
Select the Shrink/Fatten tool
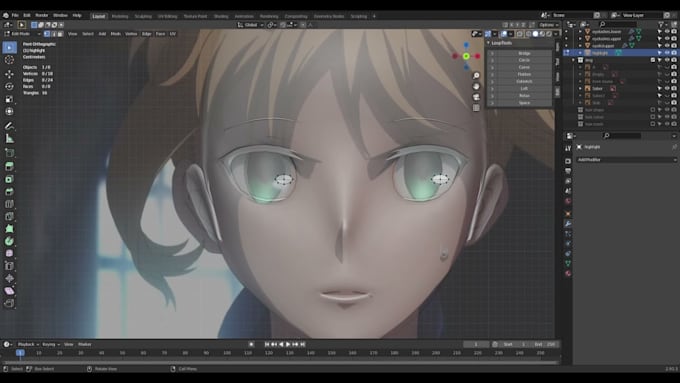pyautogui.click(x=10, y=278)
